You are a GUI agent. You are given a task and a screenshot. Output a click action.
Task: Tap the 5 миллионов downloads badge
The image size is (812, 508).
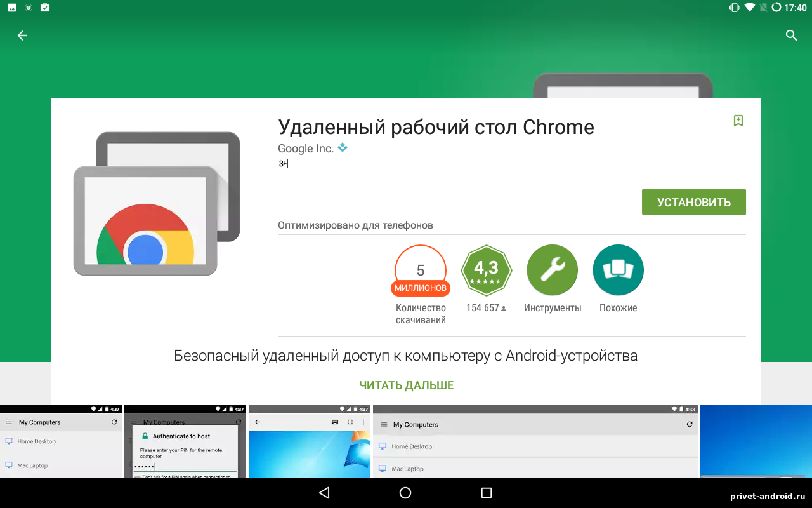point(420,271)
